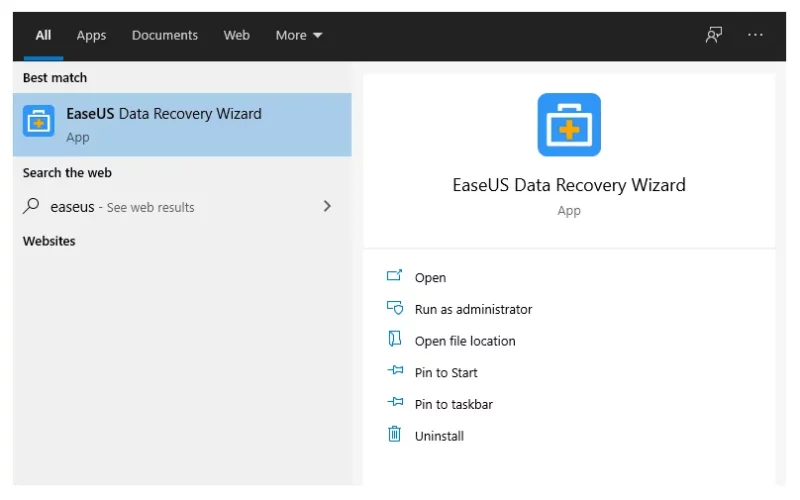Switch to the Apps tab

click(x=91, y=36)
